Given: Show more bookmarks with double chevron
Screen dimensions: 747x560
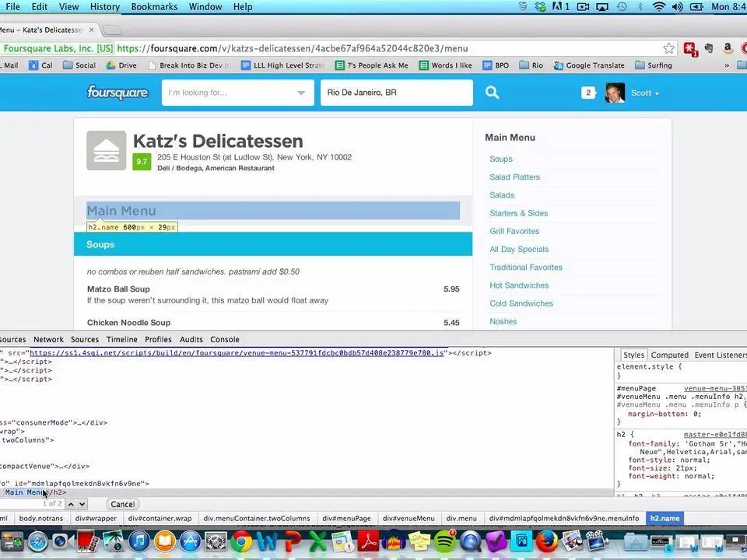Looking at the screenshot, I should coord(727,65).
